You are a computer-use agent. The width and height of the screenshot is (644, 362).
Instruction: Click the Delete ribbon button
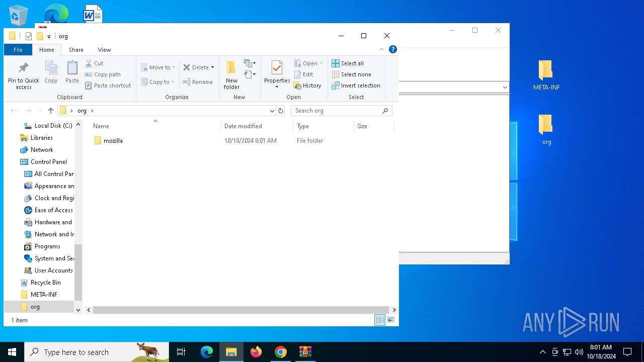point(196,67)
